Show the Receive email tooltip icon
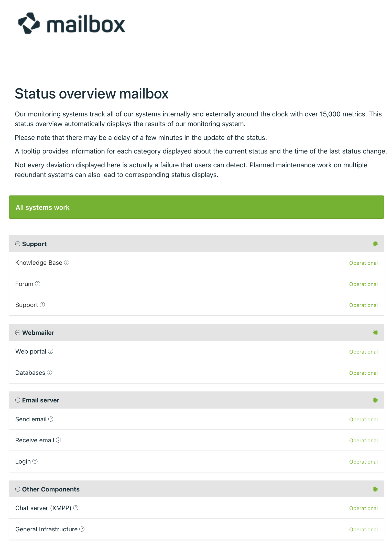392x548 pixels. [x=58, y=440]
